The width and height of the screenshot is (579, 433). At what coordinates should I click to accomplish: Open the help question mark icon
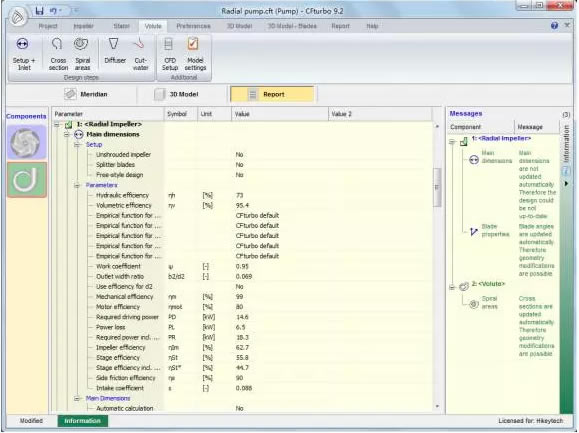tap(554, 25)
